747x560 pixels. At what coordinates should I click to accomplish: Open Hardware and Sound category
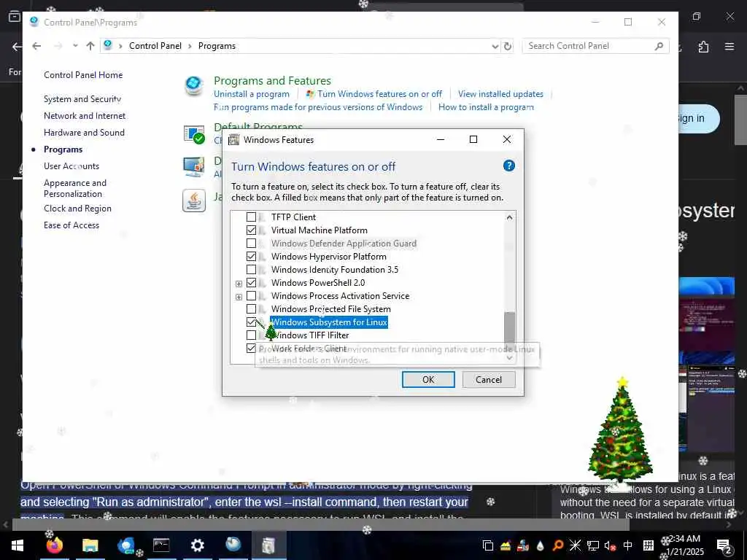point(84,133)
